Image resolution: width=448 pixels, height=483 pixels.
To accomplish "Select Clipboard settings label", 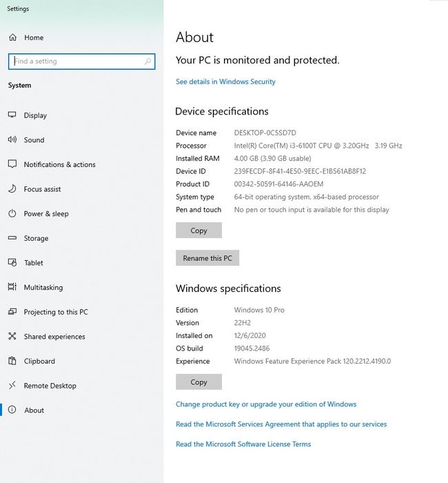I will click(39, 361).
